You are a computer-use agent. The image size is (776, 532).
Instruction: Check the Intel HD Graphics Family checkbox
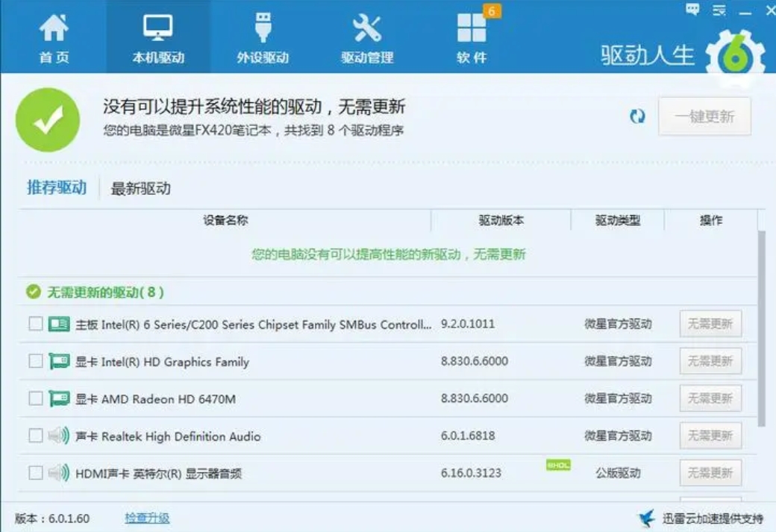[x=36, y=361]
